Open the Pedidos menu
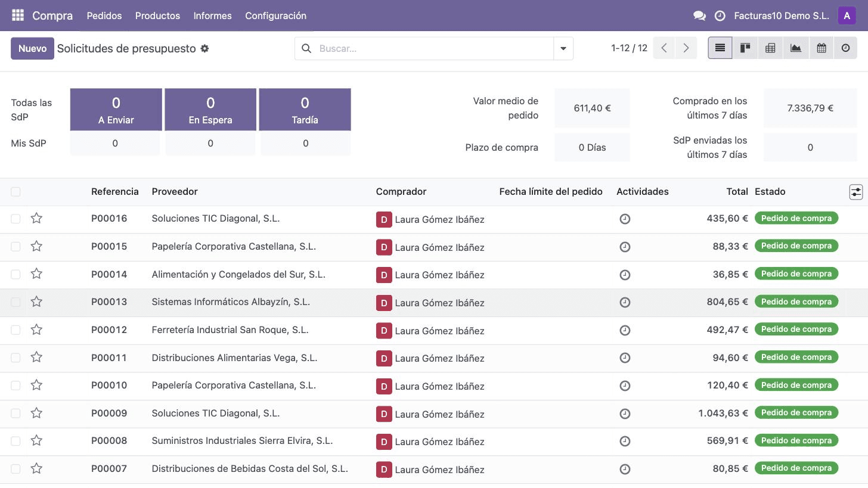This screenshot has height=488, width=868. 104,15
